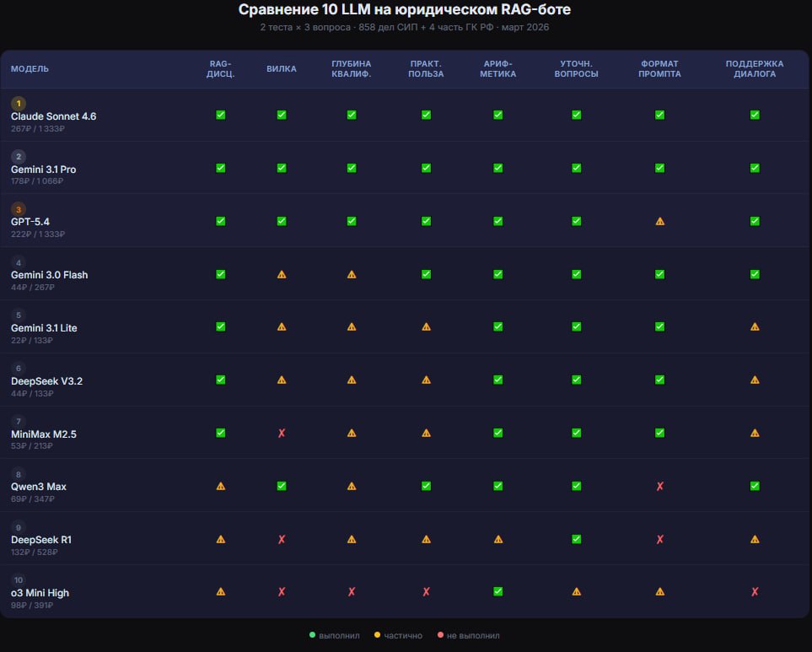
Task: Click the ВИЛКА column header
Action: click(x=282, y=69)
